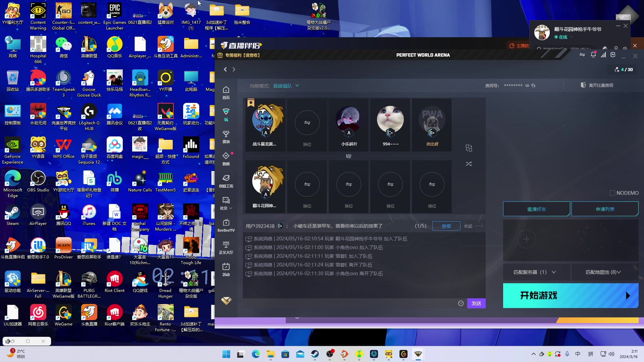The image size is (644, 362).
Task: Open the 正义大厅 justice hall icon
Action: pyautogui.click(x=226, y=247)
